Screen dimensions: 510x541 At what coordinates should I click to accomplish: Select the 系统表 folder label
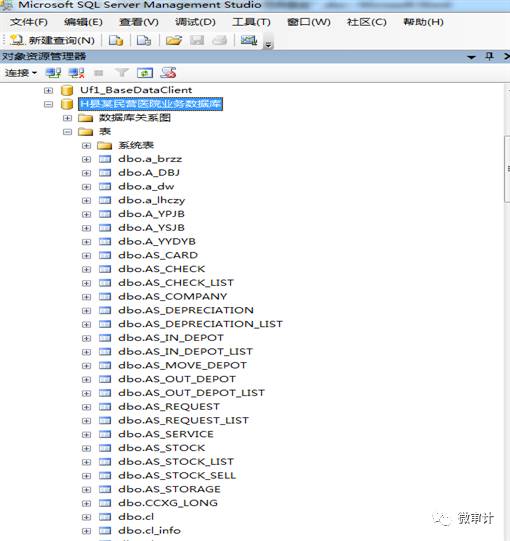click(136, 145)
